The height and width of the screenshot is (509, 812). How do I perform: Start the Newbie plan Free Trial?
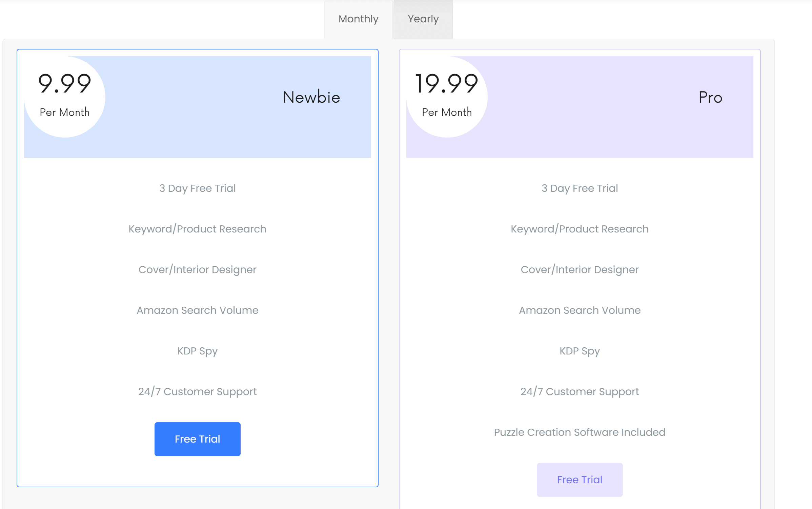[x=197, y=439]
